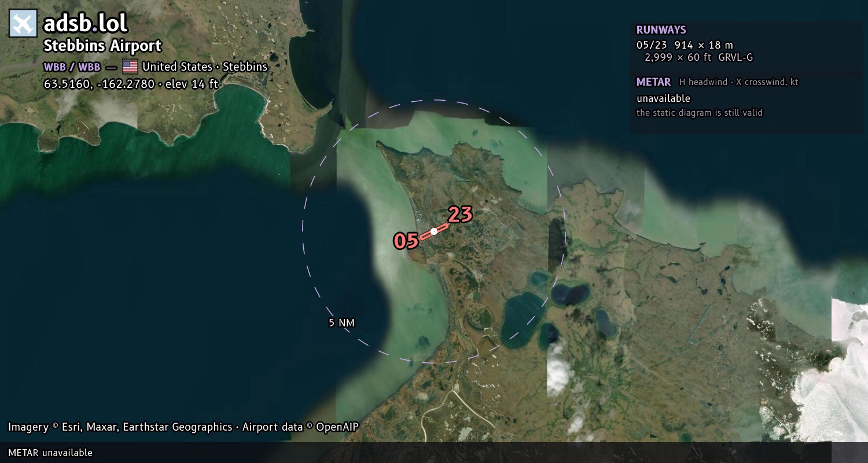Click the white airport center dot marker
This screenshot has width=868, height=463.
434,231
